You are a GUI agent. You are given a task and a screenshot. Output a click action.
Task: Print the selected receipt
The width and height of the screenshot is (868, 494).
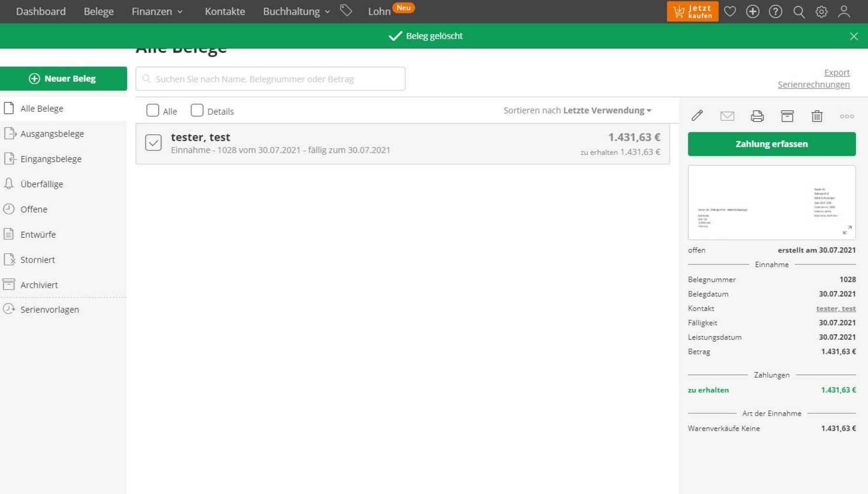point(757,116)
